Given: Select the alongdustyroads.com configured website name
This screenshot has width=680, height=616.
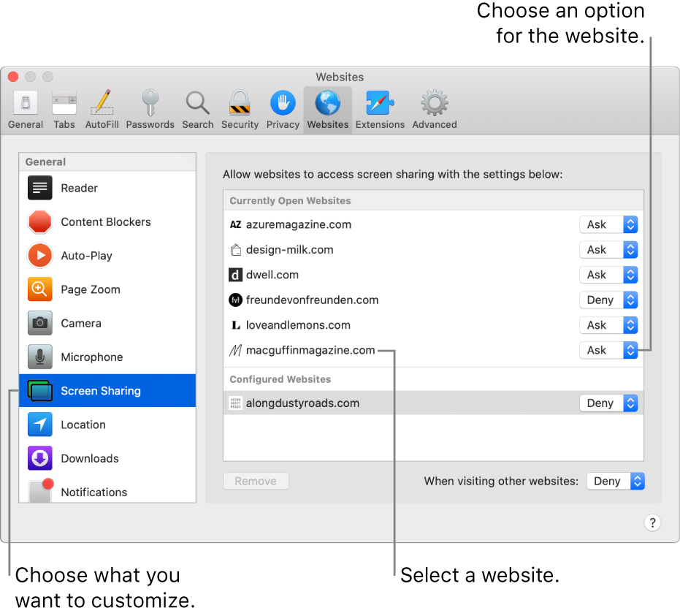Looking at the screenshot, I should tap(302, 403).
